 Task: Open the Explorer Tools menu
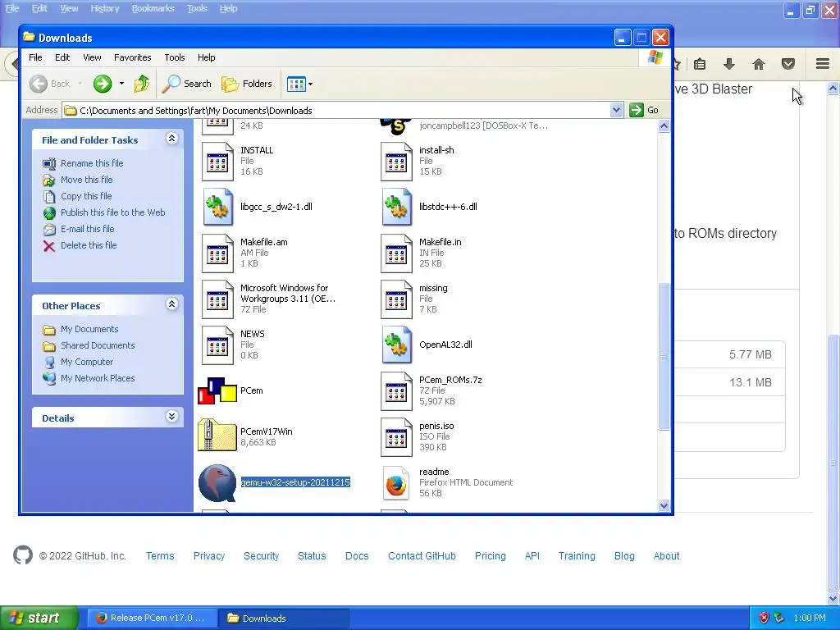click(174, 57)
